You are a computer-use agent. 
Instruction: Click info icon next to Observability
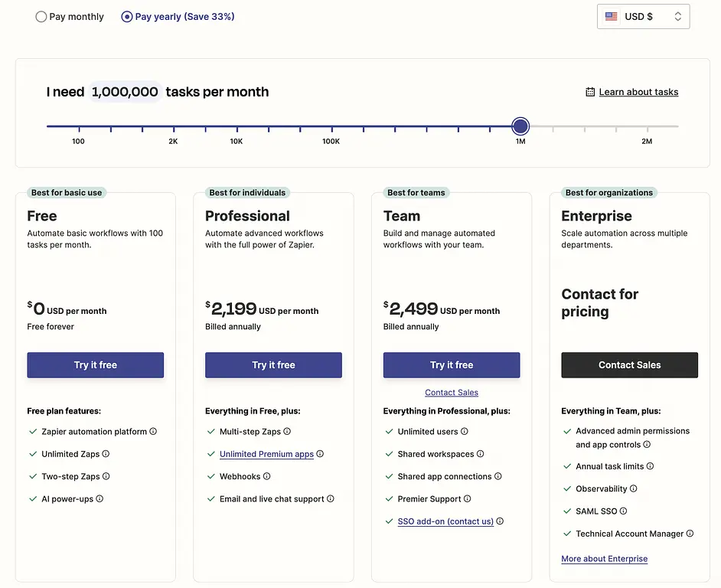click(634, 488)
